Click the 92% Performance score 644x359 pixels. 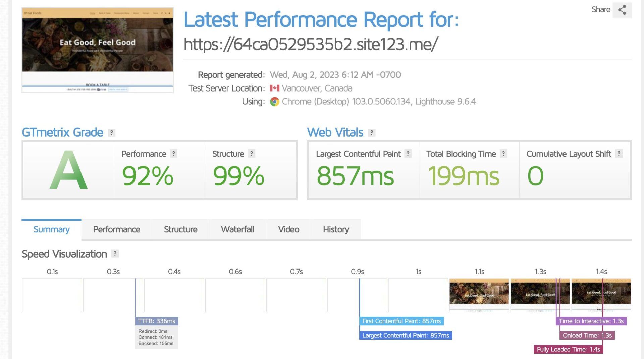tap(148, 176)
